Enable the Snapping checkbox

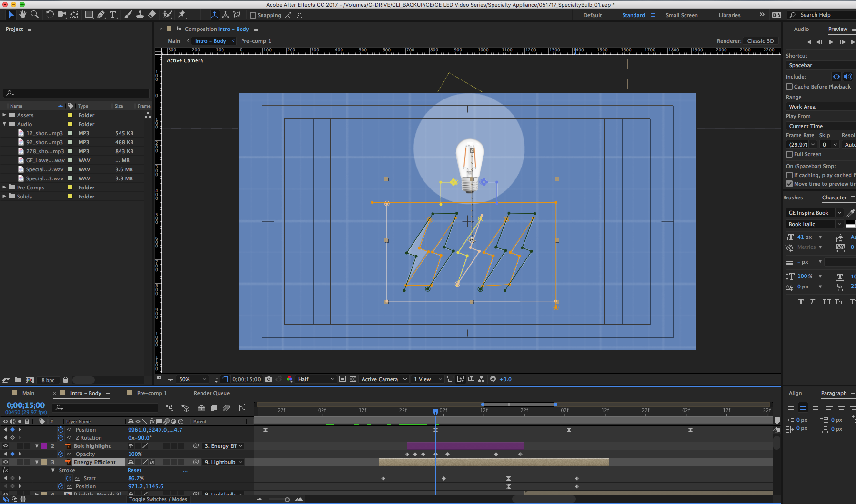click(253, 15)
